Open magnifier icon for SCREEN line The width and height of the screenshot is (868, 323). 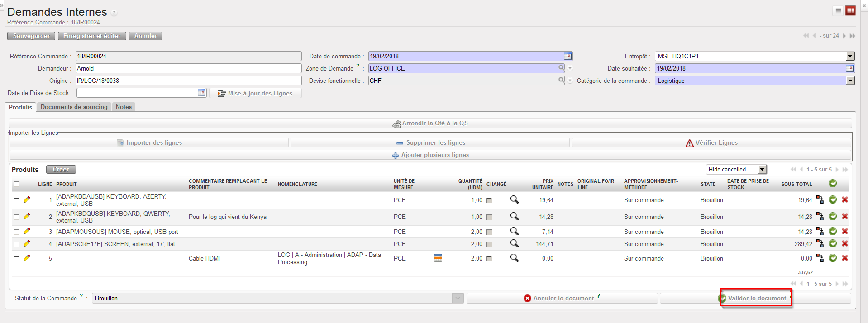(514, 243)
